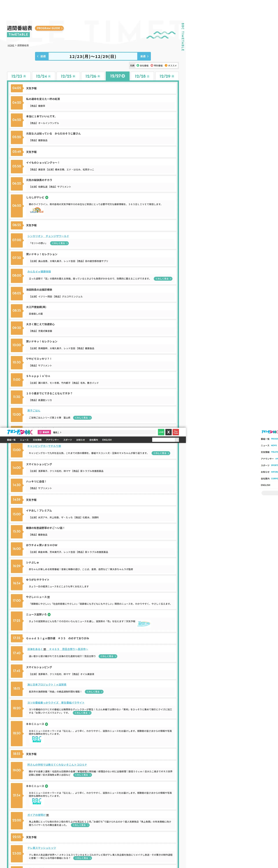Open the X social icon

click(168, 432)
